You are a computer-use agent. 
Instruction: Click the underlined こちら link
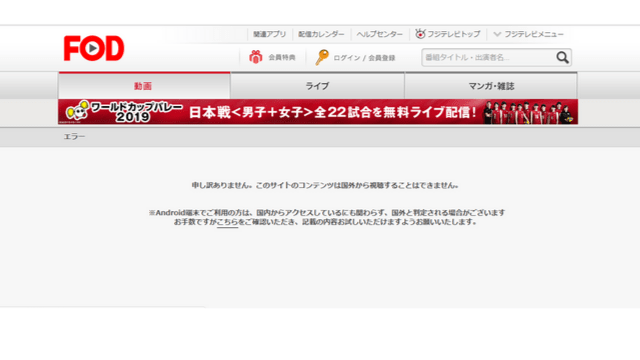tap(227, 222)
